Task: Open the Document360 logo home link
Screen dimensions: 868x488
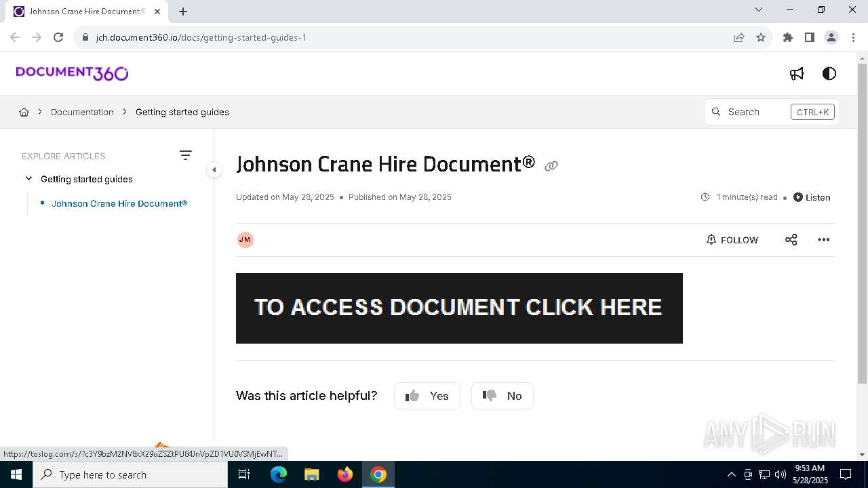Action: [72, 73]
